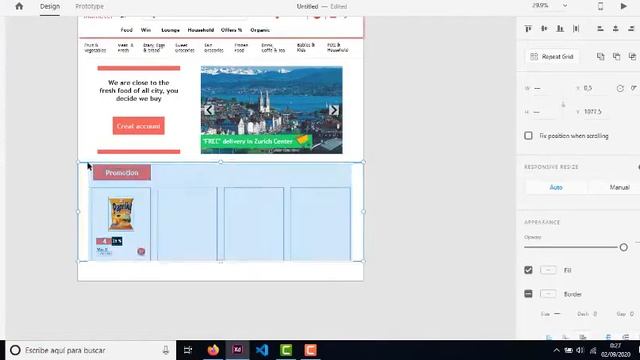Expand the system tray hidden icons
Image resolution: width=640 pixels, height=360 pixels.
[x=556, y=351]
